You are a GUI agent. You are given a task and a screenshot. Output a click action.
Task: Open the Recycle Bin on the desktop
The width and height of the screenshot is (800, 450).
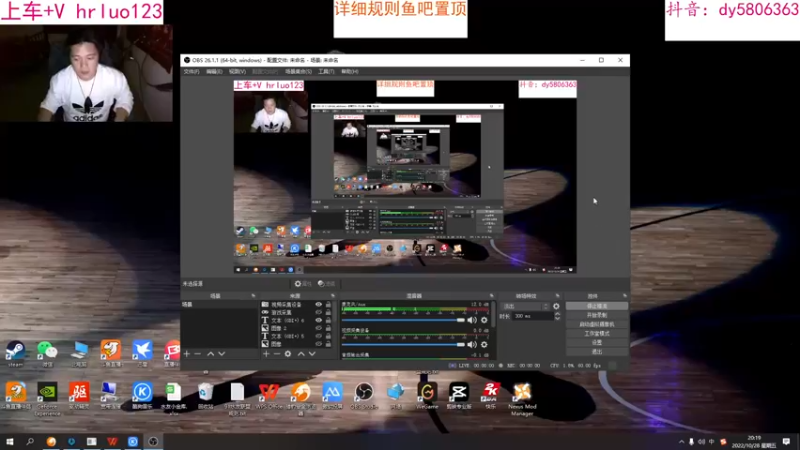click(205, 396)
